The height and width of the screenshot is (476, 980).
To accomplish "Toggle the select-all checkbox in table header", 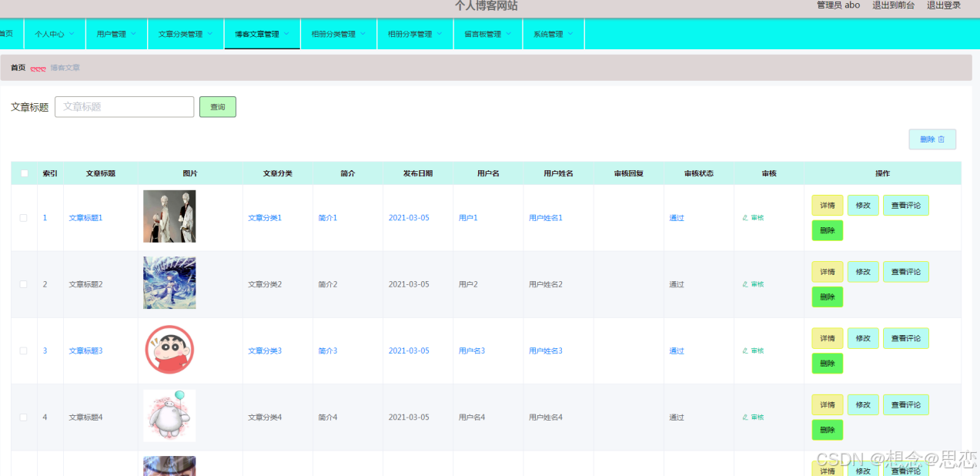I will (24, 173).
